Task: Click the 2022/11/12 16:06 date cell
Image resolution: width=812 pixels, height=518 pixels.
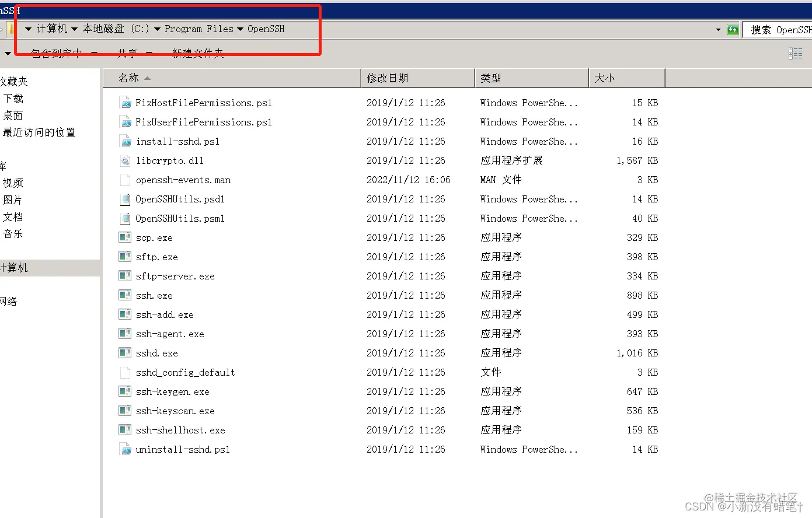Action: tap(409, 180)
